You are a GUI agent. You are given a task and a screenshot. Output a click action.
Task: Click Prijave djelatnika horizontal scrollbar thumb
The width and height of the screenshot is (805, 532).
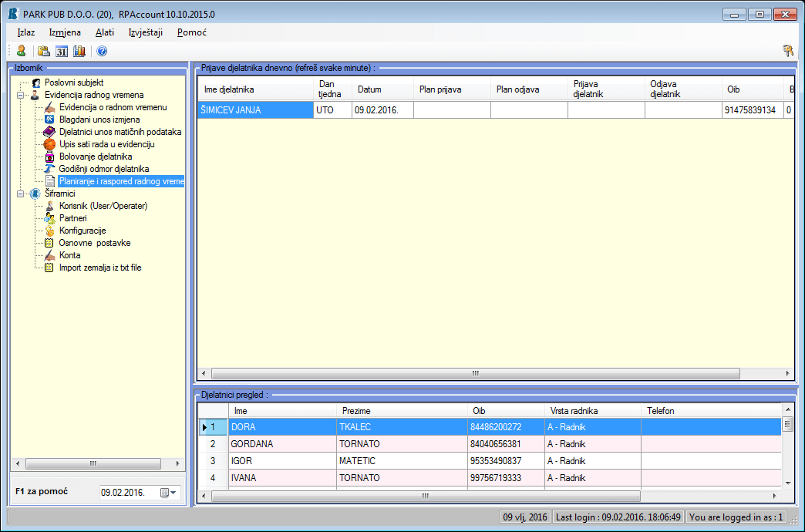(x=476, y=373)
